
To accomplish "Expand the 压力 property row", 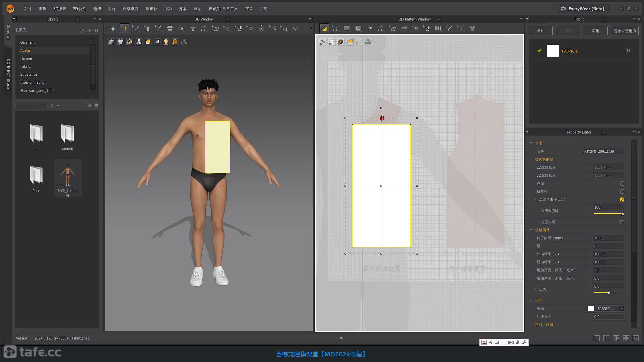I will point(535,289).
